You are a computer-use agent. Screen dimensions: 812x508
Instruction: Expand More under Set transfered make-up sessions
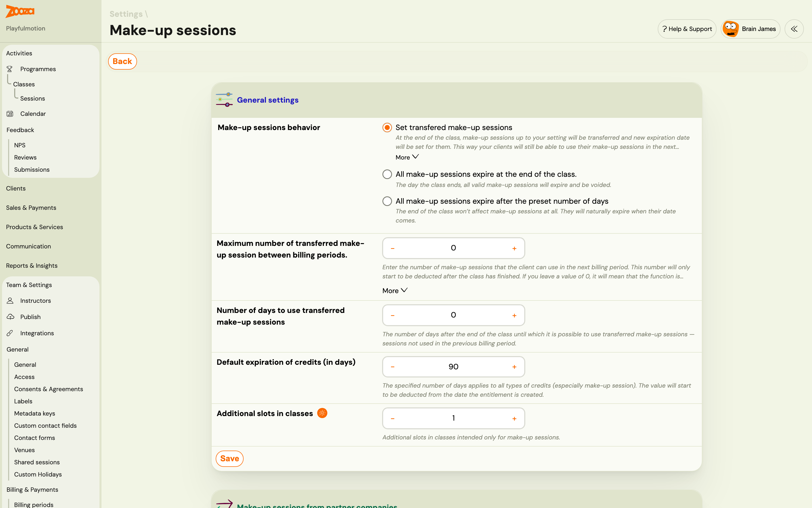[407, 157]
